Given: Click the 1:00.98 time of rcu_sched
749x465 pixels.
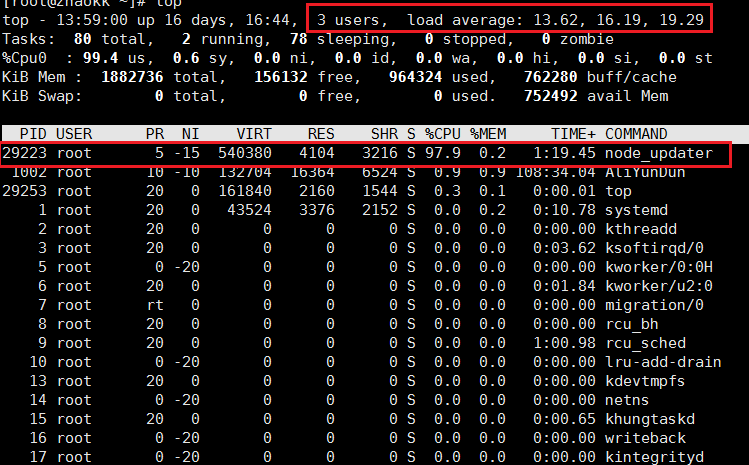Looking at the screenshot, I should coord(564,344).
